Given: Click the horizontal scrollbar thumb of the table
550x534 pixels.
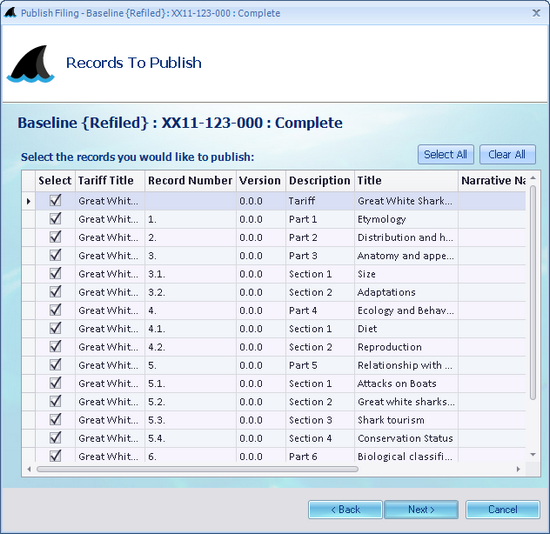Looking at the screenshot, I should [197, 469].
